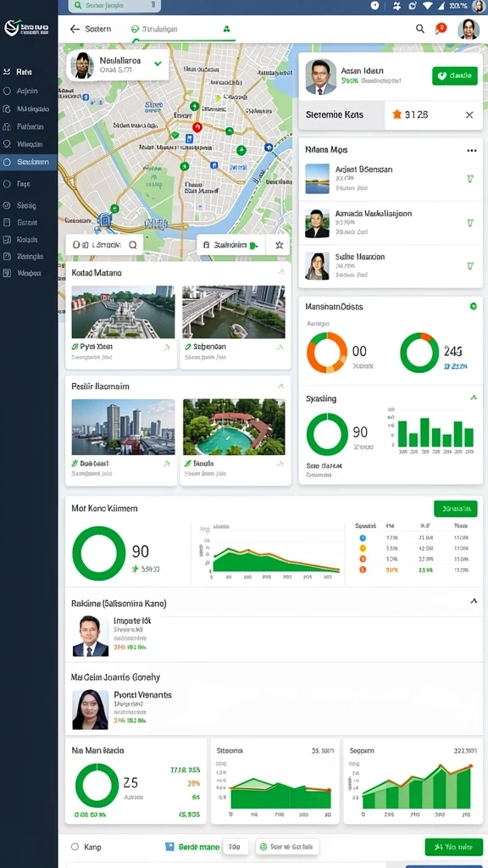Click the green button on Acsan Idaun card
This screenshot has height=868, width=488.
[x=454, y=75]
